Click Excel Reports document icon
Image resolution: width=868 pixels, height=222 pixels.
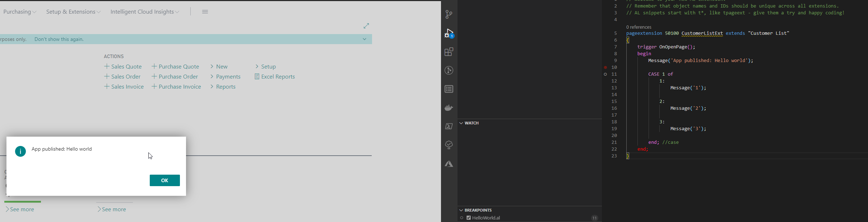257,76
